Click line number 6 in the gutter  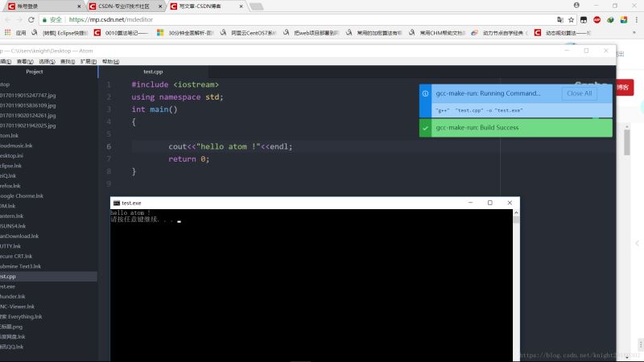coord(109,146)
